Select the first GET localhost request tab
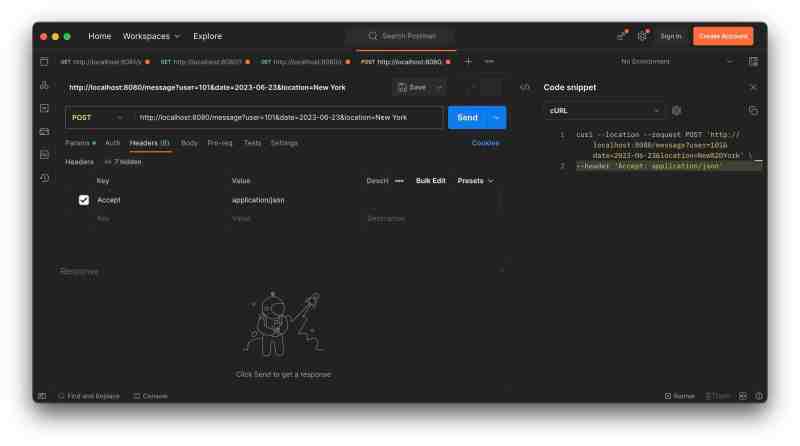The image size is (800, 446). coord(105,61)
